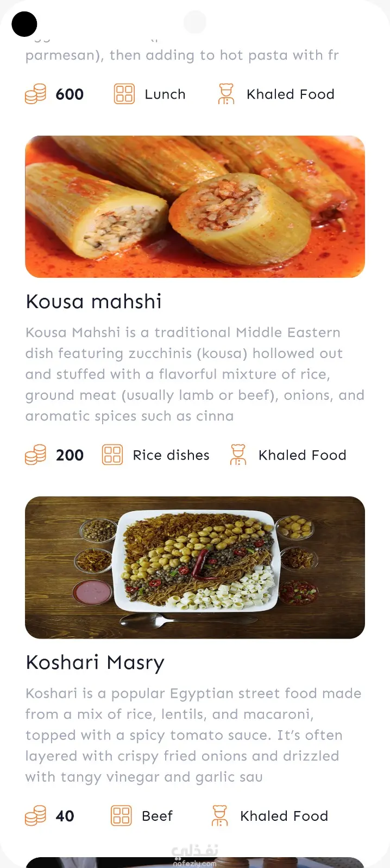
Task: Open the Koshari Masry dish photo
Action: pos(195,567)
